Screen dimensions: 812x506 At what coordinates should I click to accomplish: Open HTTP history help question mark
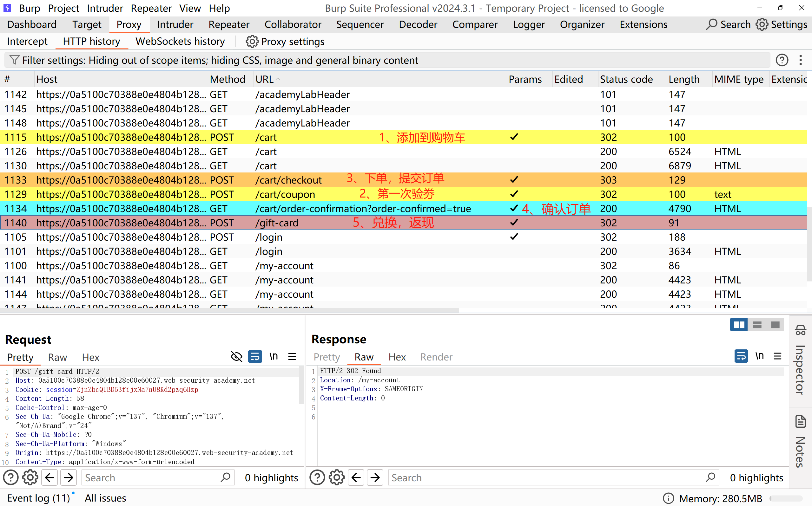(x=782, y=60)
